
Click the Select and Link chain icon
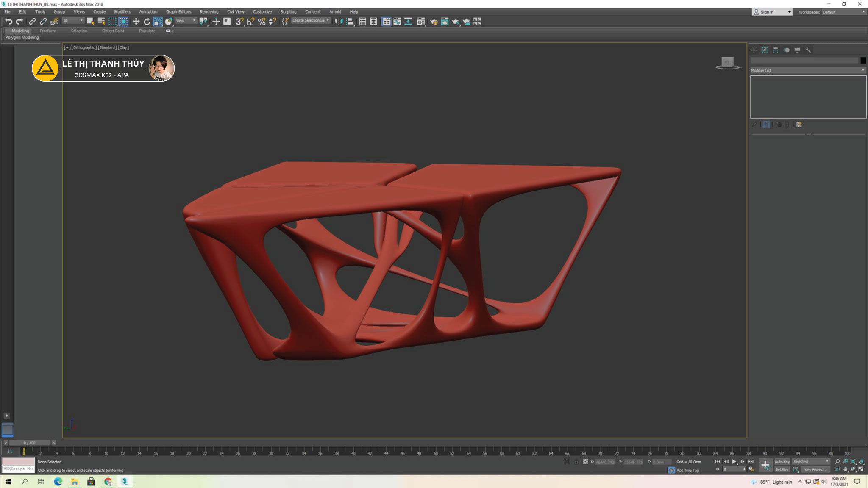(32, 22)
